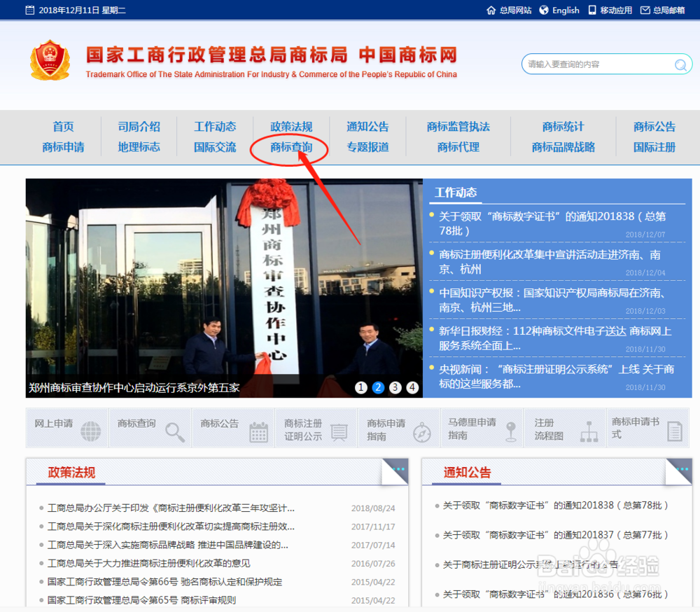The height and width of the screenshot is (612, 700).
Task: Open news 关于领取商标数字证书 201838 in 工作动态
Action: coord(552,223)
